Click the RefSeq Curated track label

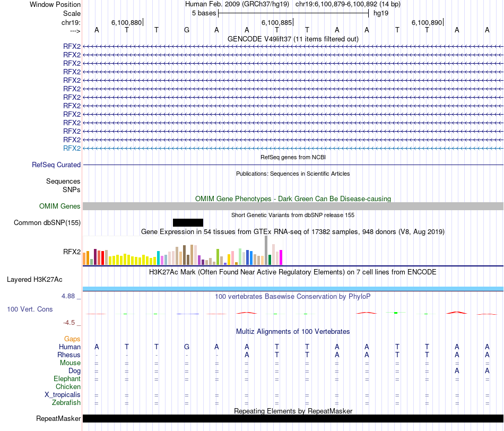click(x=56, y=165)
